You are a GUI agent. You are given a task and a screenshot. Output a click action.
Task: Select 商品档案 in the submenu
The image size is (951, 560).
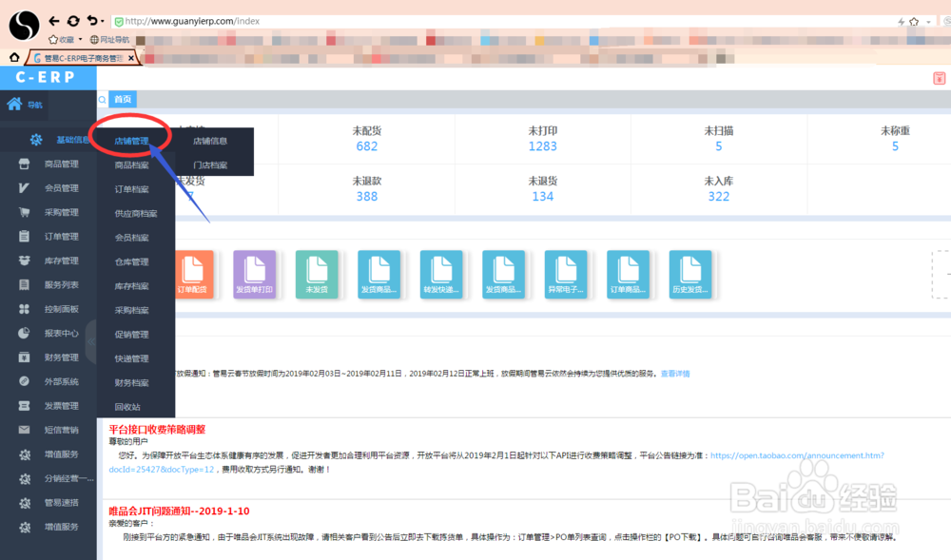(131, 164)
